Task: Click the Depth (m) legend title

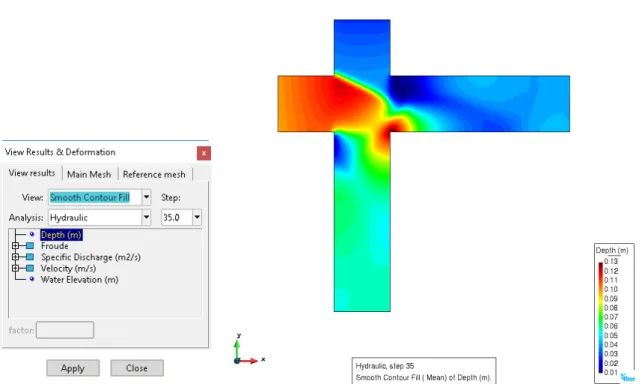Action: point(612,250)
